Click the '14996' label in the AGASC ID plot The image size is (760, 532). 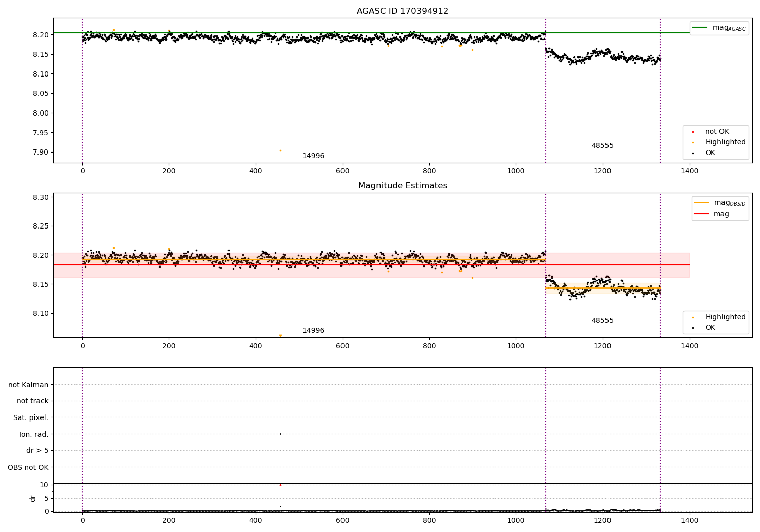pyautogui.click(x=313, y=156)
